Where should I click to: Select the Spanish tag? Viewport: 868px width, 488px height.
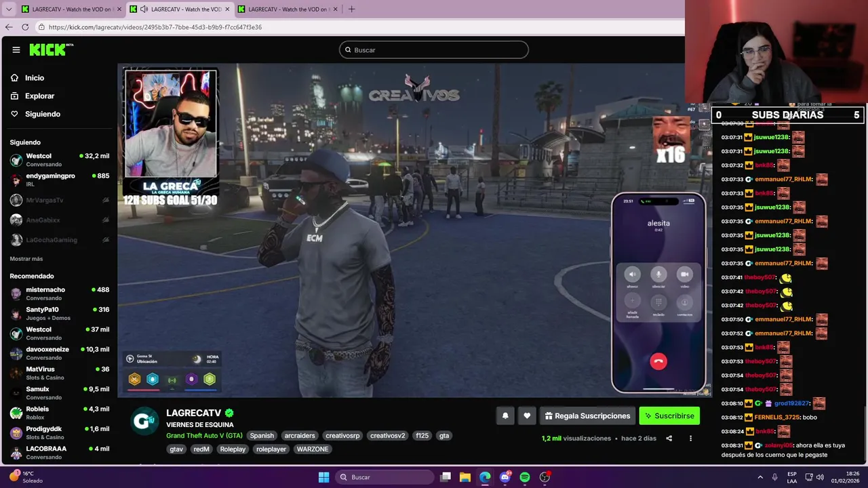pyautogui.click(x=262, y=436)
